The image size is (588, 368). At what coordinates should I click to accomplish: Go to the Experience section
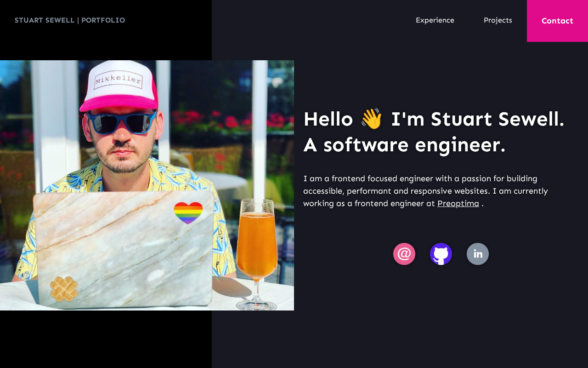click(435, 20)
